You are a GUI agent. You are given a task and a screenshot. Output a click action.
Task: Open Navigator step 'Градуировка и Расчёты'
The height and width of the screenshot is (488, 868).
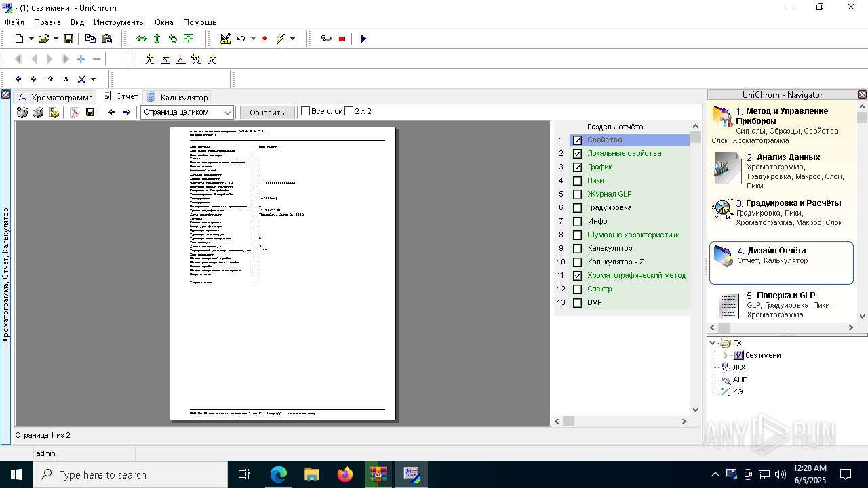781,212
